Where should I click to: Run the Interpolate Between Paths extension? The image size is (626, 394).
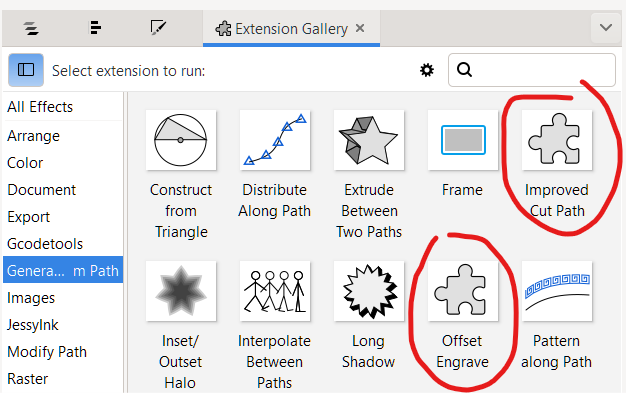(x=275, y=291)
